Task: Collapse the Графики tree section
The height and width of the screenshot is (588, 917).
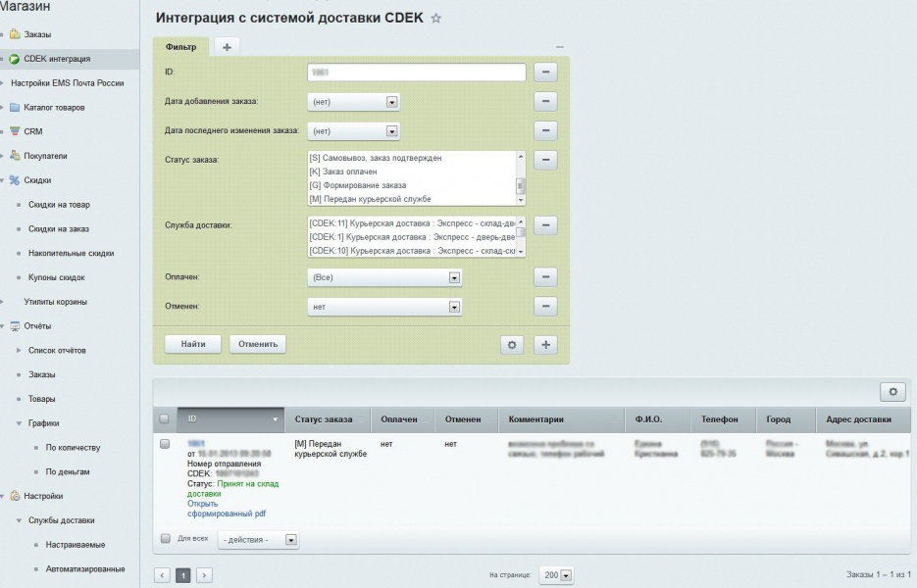Action: click(x=19, y=423)
